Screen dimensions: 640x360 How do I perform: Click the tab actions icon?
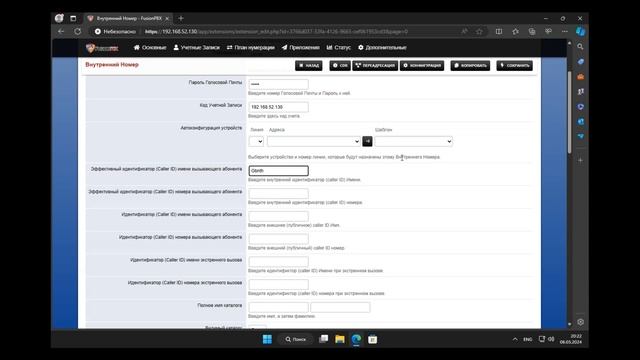pos(73,18)
